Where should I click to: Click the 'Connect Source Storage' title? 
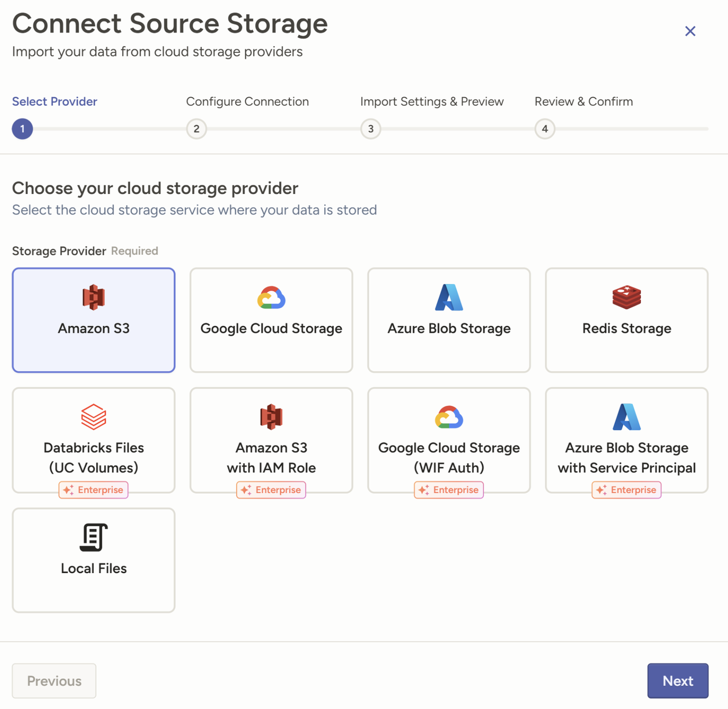(x=170, y=23)
